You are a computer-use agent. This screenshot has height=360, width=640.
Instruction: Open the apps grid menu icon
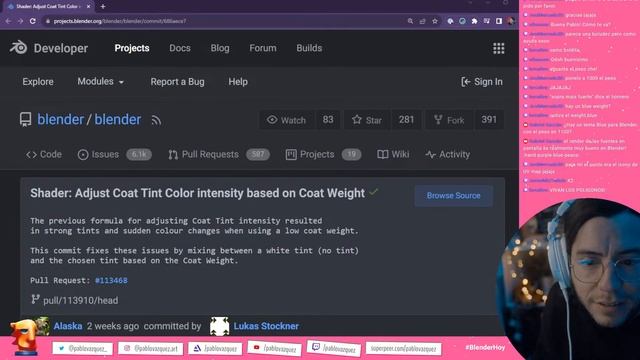[498, 48]
